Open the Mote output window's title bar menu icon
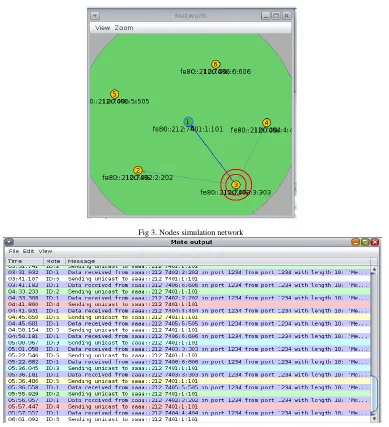 [x=9, y=242]
